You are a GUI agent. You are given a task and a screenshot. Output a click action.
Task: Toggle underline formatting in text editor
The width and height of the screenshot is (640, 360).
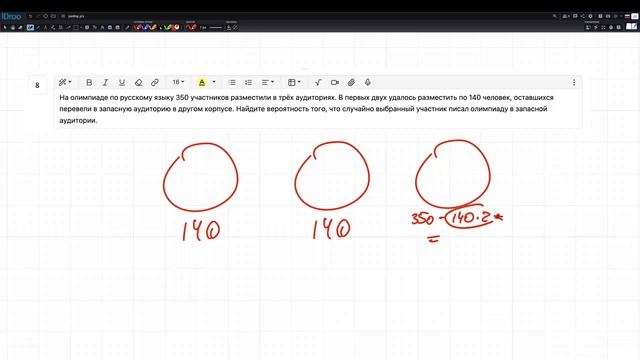click(x=122, y=82)
